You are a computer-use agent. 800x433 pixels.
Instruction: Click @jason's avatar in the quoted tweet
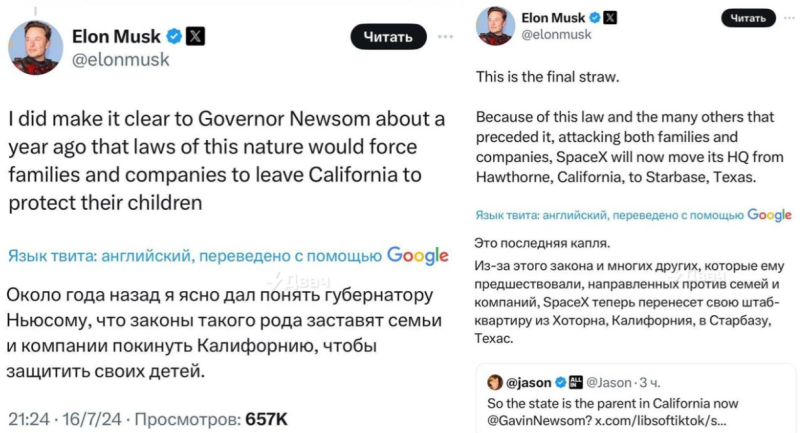coord(495,383)
